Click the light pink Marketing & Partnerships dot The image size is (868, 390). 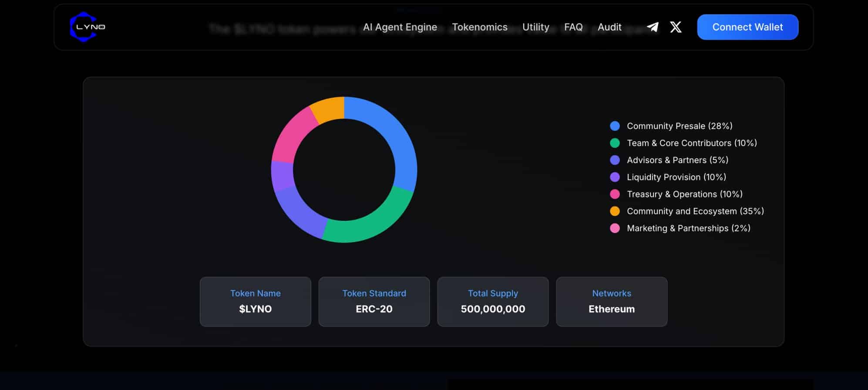615,228
